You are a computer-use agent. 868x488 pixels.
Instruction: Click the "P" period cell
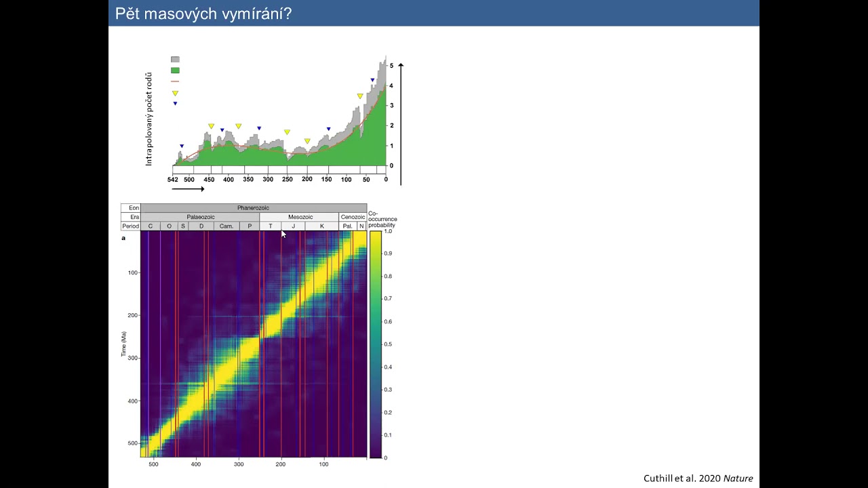250,226
